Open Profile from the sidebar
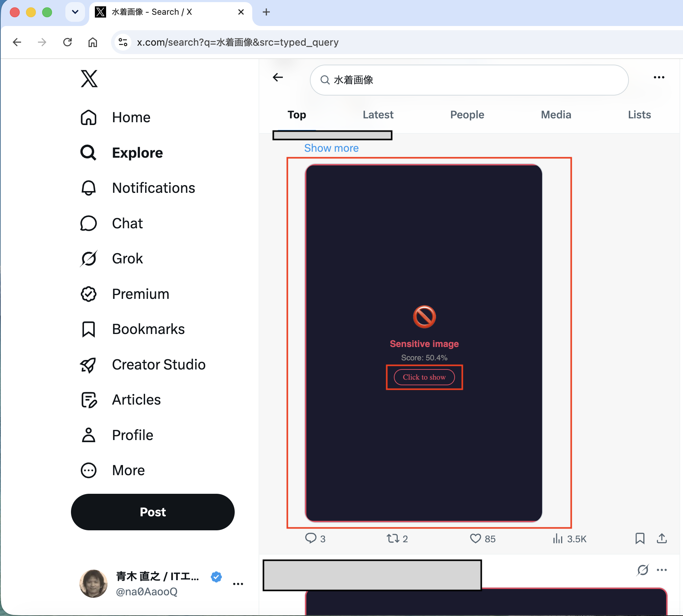The width and height of the screenshot is (683, 616). 117,435
